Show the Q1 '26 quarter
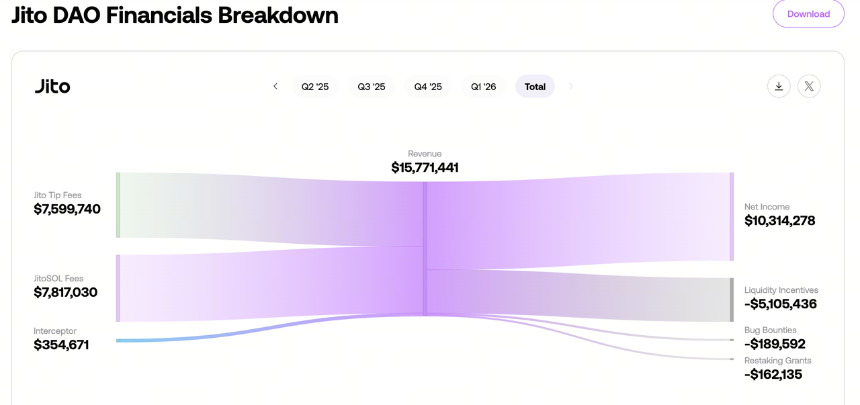The width and height of the screenshot is (860, 405). tap(483, 86)
